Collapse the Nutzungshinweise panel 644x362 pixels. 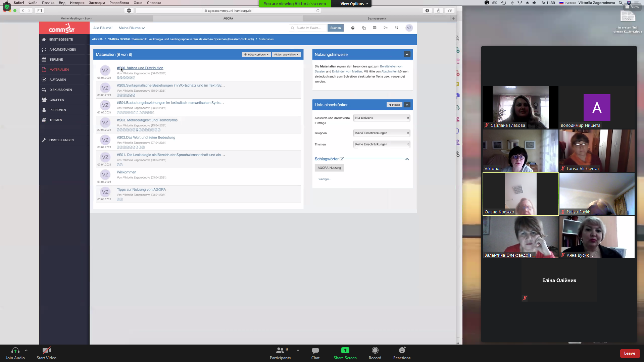click(407, 54)
